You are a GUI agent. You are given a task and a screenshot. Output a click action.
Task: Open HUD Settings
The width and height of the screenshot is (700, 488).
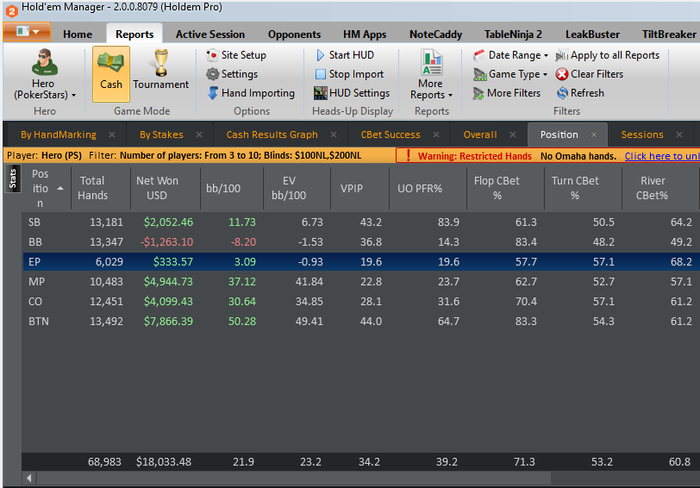pos(352,93)
